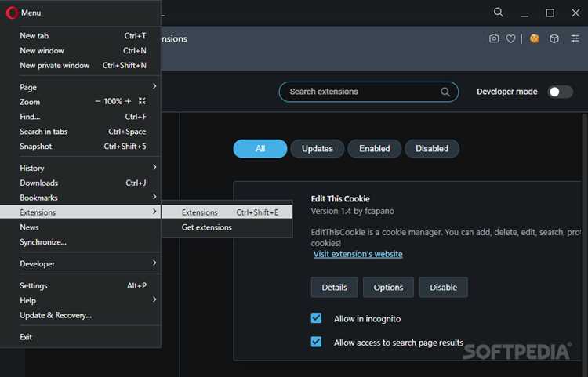The width and height of the screenshot is (588, 377).
Task: Click the Details button for Edit This Cookie
Action: coord(334,288)
